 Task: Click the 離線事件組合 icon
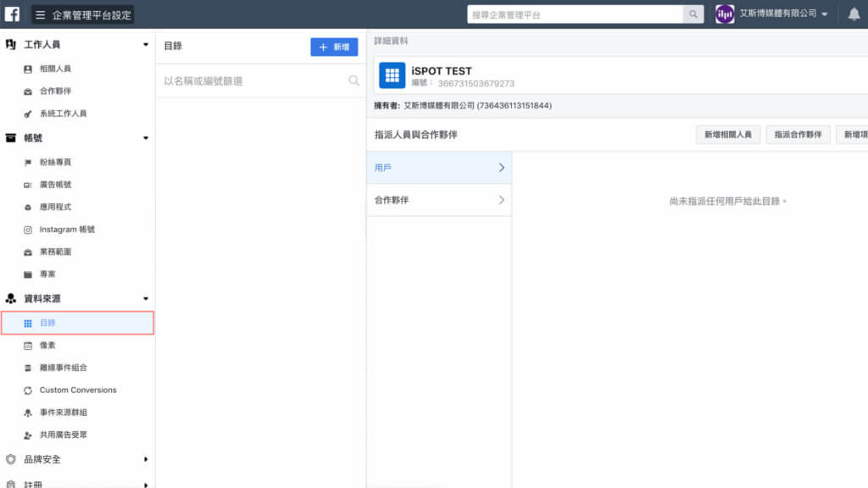(x=28, y=368)
